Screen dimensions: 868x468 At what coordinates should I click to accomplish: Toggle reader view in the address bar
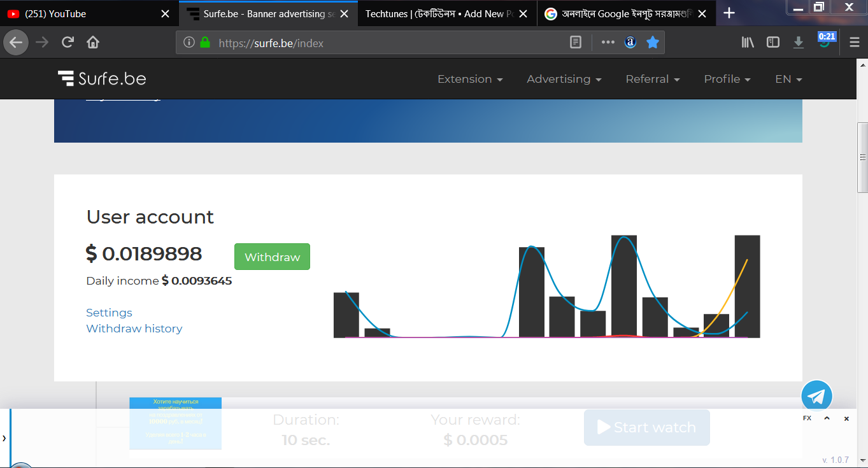click(575, 43)
